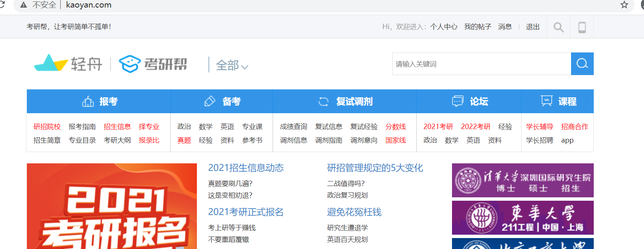Screen dimensions: 644x249
Task: Open article 研究生遭退学
Action: coord(347,228)
